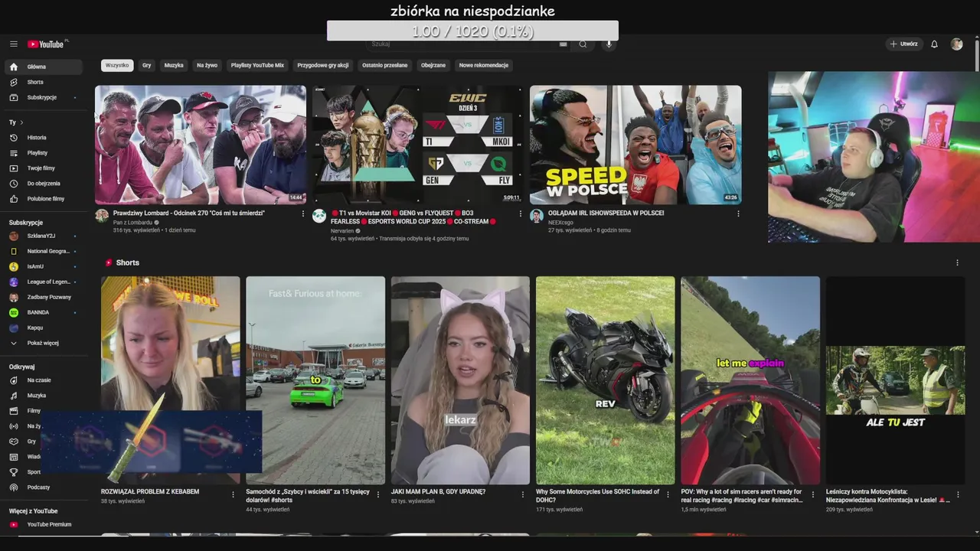Open Shorts from the sidebar
This screenshot has width=980, height=551.
pos(44,82)
